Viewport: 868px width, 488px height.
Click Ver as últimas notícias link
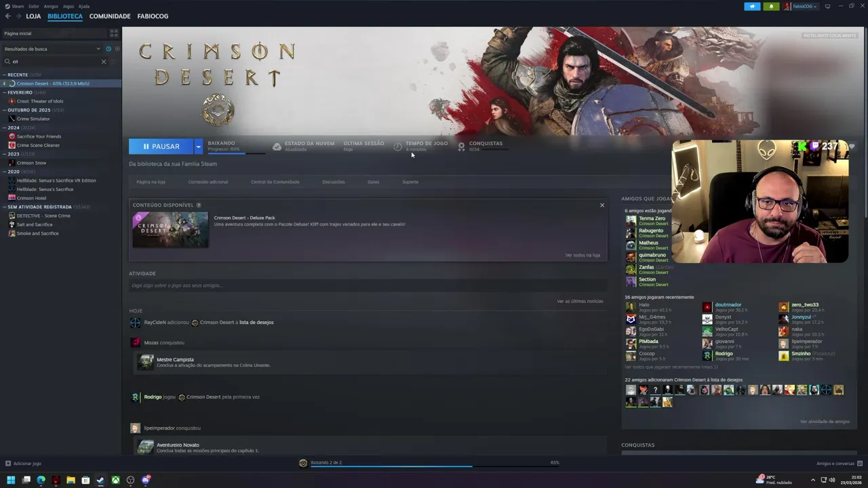(x=580, y=301)
